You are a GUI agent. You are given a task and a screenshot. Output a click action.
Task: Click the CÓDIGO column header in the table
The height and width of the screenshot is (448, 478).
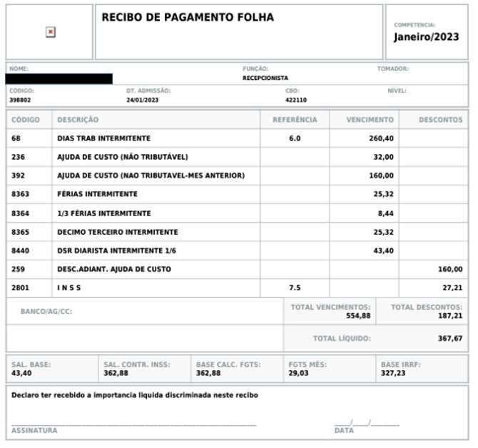coord(26,120)
